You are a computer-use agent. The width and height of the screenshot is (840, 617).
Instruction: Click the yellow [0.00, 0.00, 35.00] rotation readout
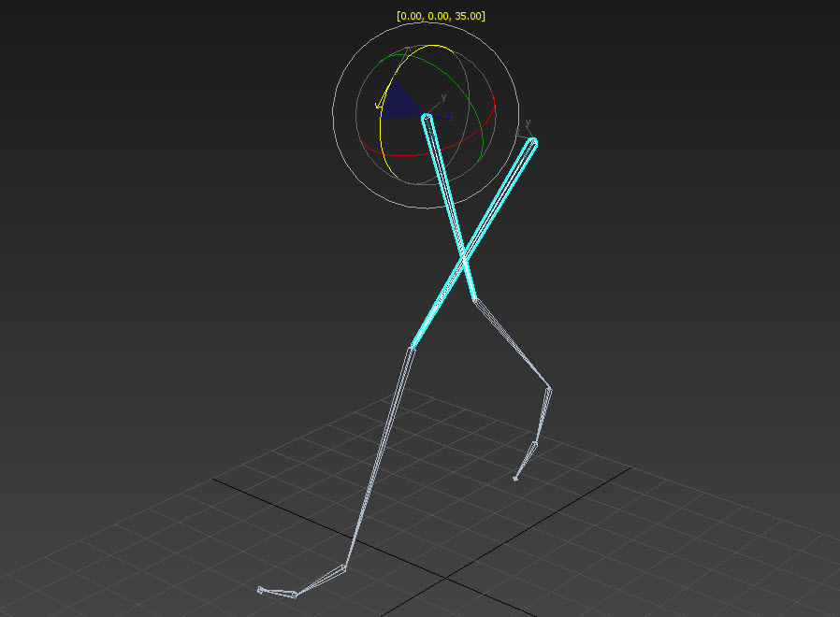point(441,16)
